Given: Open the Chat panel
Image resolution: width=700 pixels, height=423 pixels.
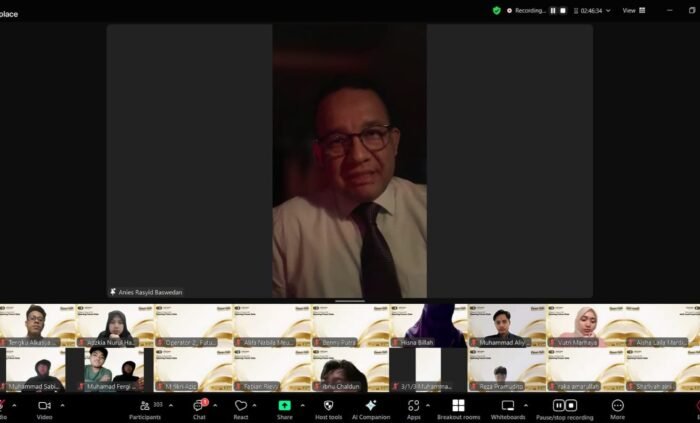Looking at the screenshot, I should 199,406.
